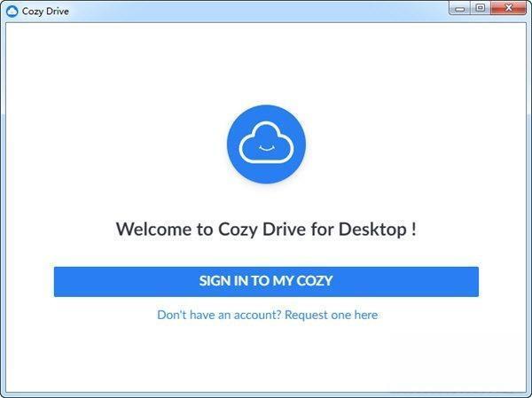
Task: Click the Cozy cloud logo in the center
Action: pyautogui.click(x=266, y=144)
